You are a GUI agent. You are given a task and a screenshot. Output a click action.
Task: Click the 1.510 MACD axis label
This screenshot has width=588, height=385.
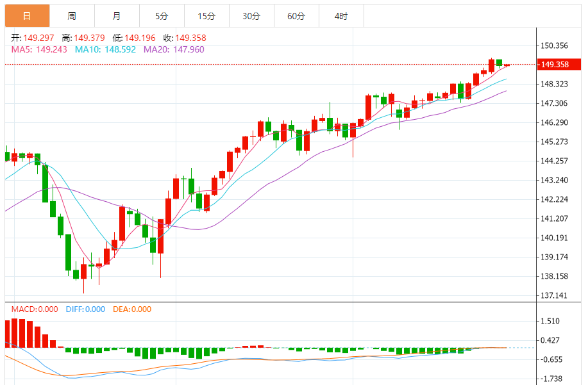pyautogui.click(x=551, y=322)
